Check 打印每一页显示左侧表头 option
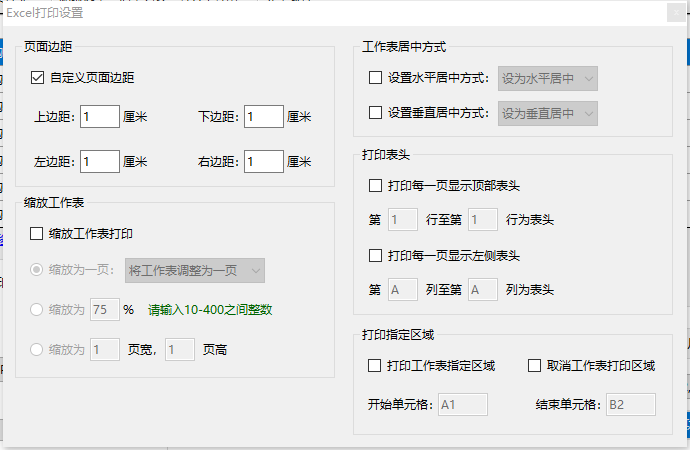The height and width of the screenshot is (450, 690). pyautogui.click(x=375, y=256)
